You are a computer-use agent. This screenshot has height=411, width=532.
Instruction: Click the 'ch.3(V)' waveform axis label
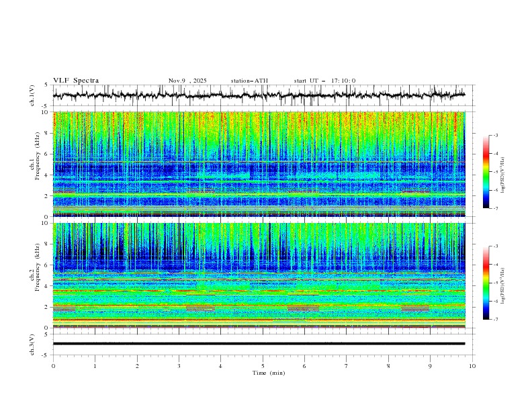tap(32, 345)
